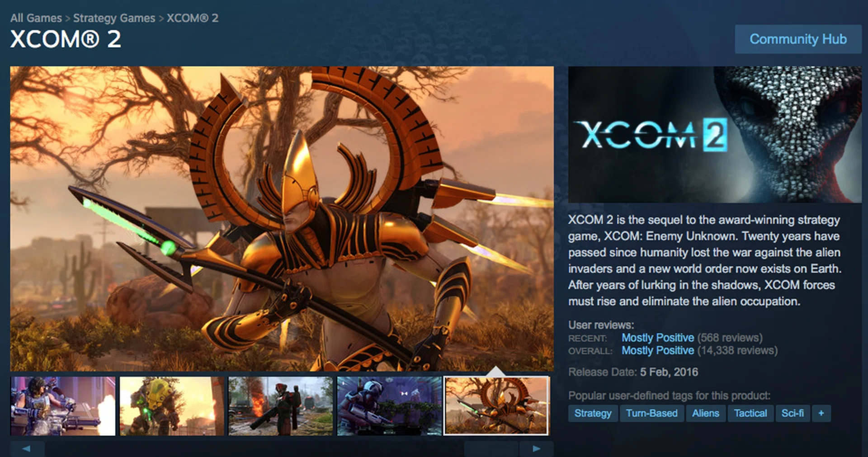Select the Turn-Based tag
Screen dimensions: 868x457
[x=651, y=413]
